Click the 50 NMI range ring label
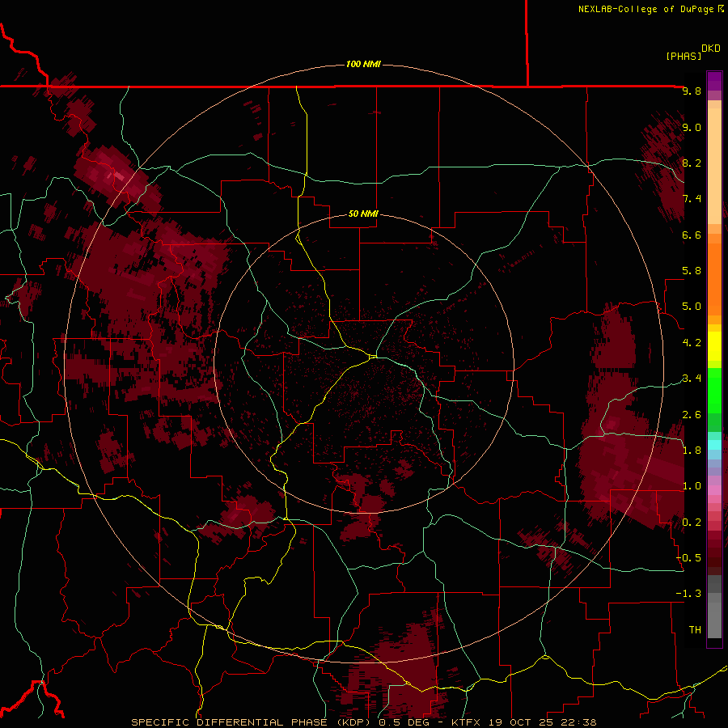 (x=363, y=214)
